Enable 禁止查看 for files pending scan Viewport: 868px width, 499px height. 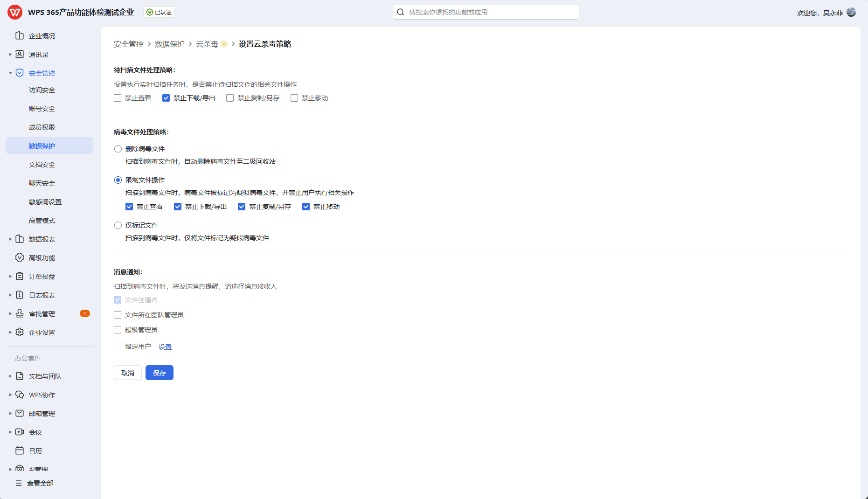(x=118, y=98)
